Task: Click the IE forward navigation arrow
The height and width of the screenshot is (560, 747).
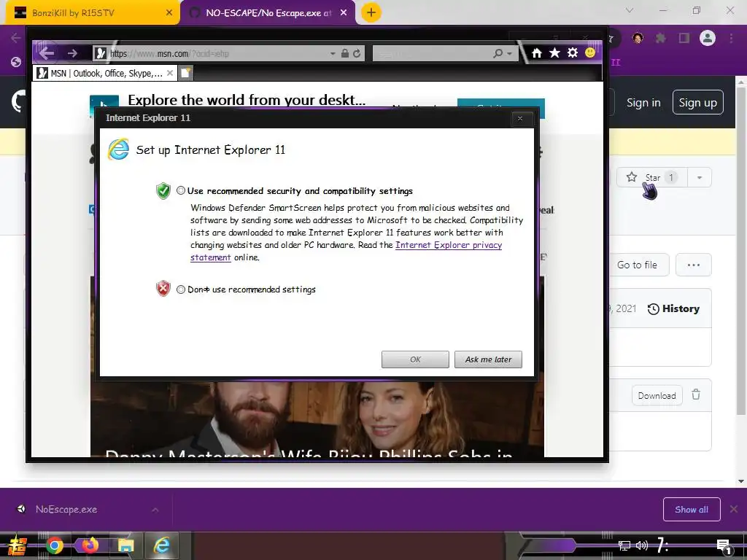Action: pyautogui.click(x=72, y=53)
